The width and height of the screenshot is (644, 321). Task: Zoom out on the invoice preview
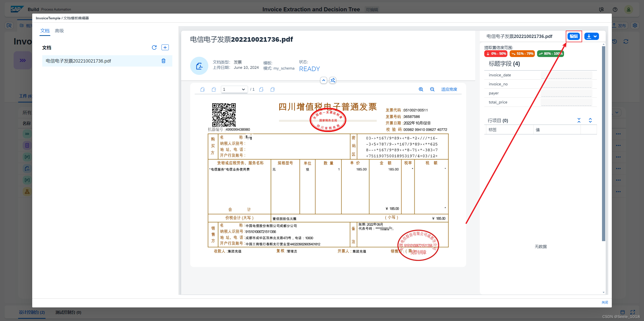click(432, 89)
